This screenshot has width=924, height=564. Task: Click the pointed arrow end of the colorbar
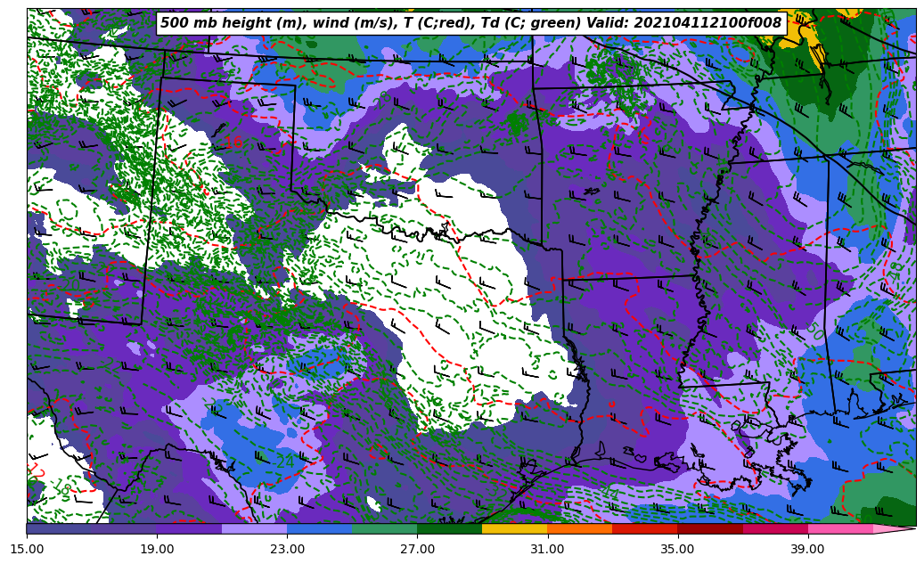pos(895,528)
